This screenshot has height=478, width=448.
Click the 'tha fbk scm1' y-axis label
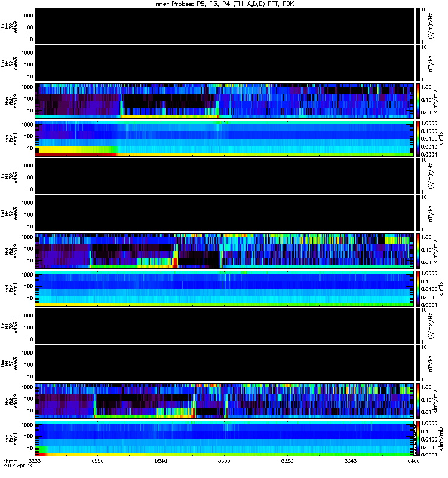coord(11,139)
